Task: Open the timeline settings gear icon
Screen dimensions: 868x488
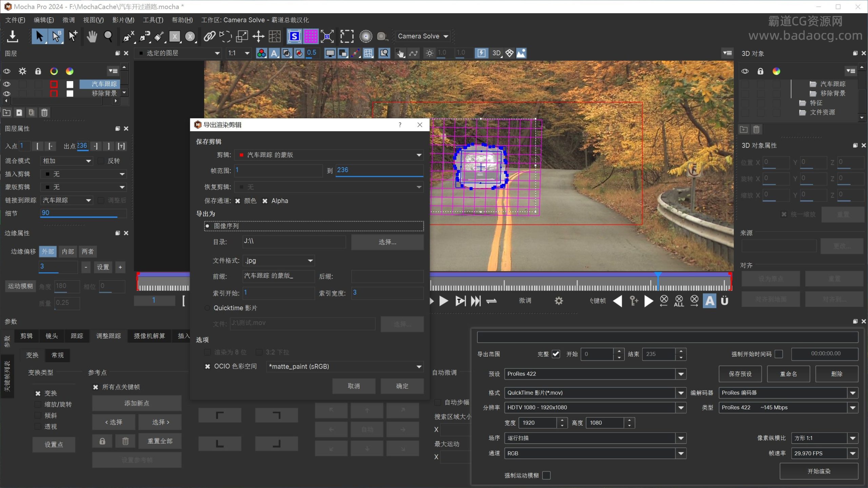Action: pyautogui.click(x=559, y=301)
